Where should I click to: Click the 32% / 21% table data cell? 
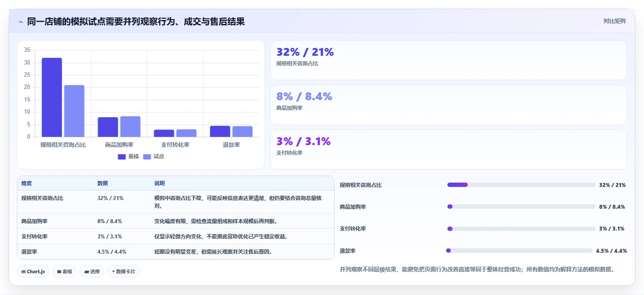111,198
